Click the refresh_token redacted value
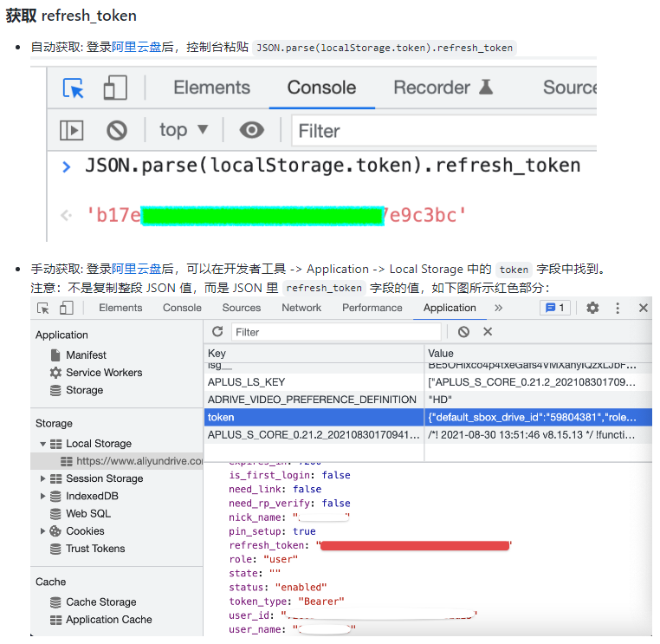Viewport: 660px width, 644px height. tap(415, 546)
